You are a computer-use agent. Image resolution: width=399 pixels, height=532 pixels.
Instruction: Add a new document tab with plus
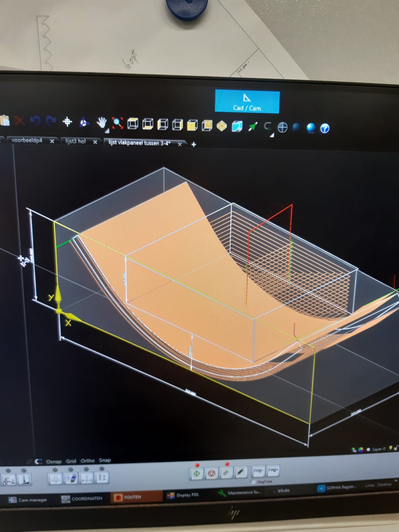[194, 144]
